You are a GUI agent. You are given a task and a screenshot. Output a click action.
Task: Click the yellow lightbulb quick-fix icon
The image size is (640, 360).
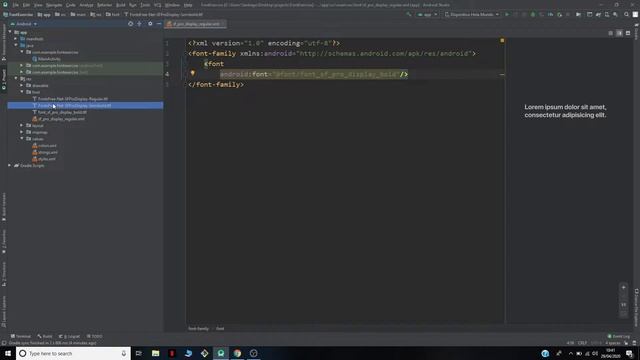pos(193,73)
